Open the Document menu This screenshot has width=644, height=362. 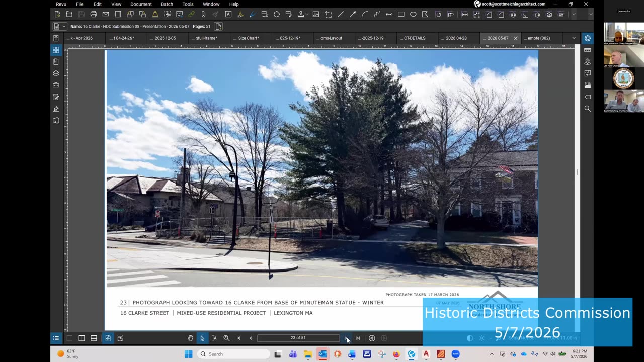[x=141, y=4]
